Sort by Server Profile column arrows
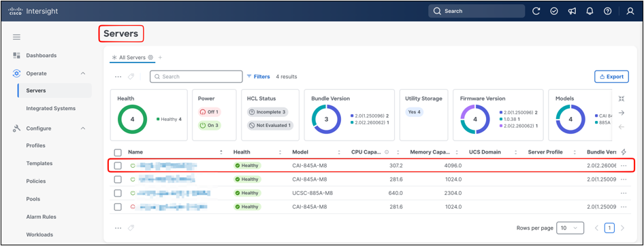Viewport: 644px width, 246px height. tap(575, 152)
